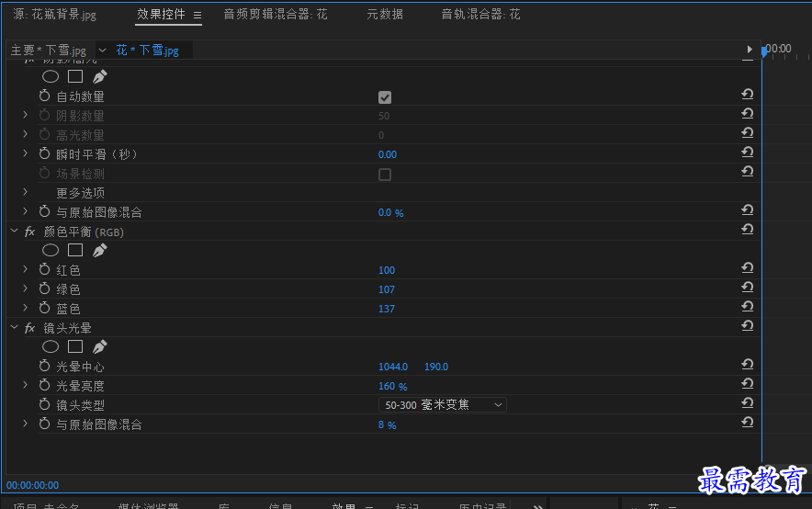Click timecode 00:00:00:00 at bottom
The width and height of the screenshot is (812, 509).
click(x=33, y=485)
